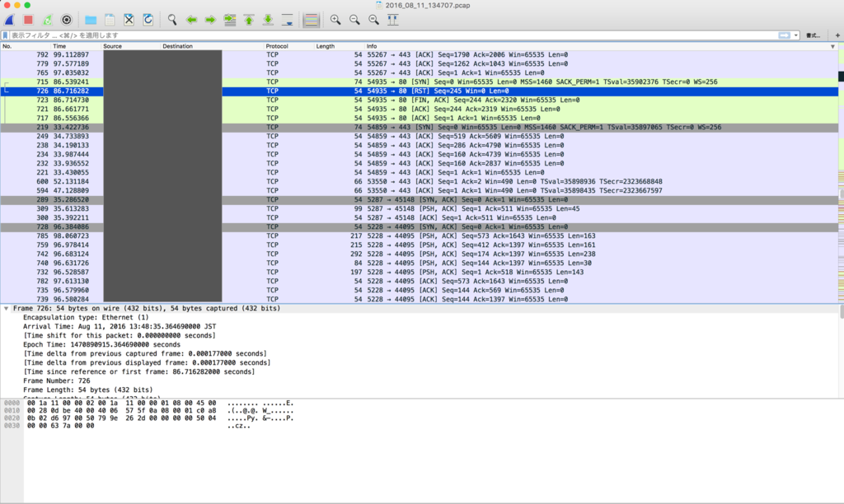Zoom in on packet list text
The image size is (844, 504).
(335, 20)
